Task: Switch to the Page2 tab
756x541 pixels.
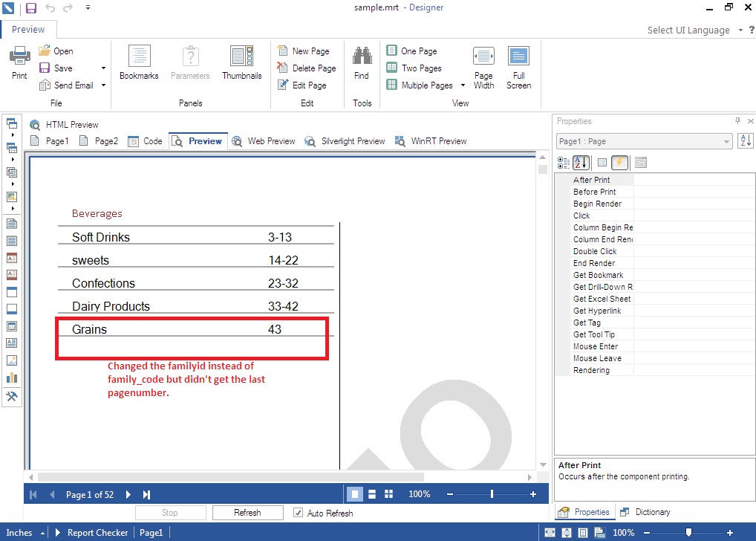Action: (99, 141)
